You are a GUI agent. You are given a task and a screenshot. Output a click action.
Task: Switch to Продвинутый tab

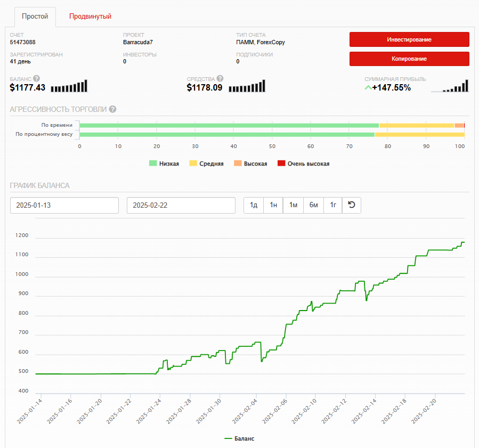click(90, 17)
